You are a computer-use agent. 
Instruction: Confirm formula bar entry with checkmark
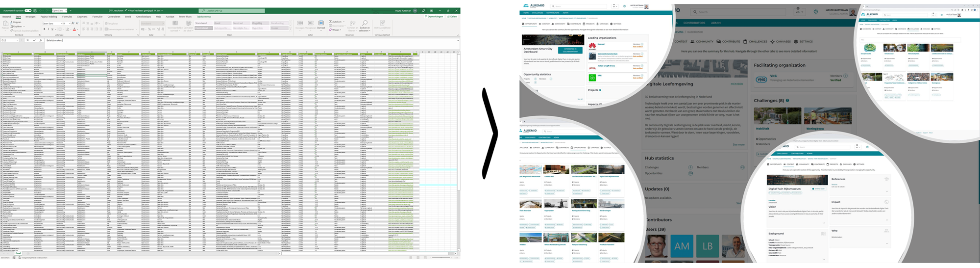34,40
